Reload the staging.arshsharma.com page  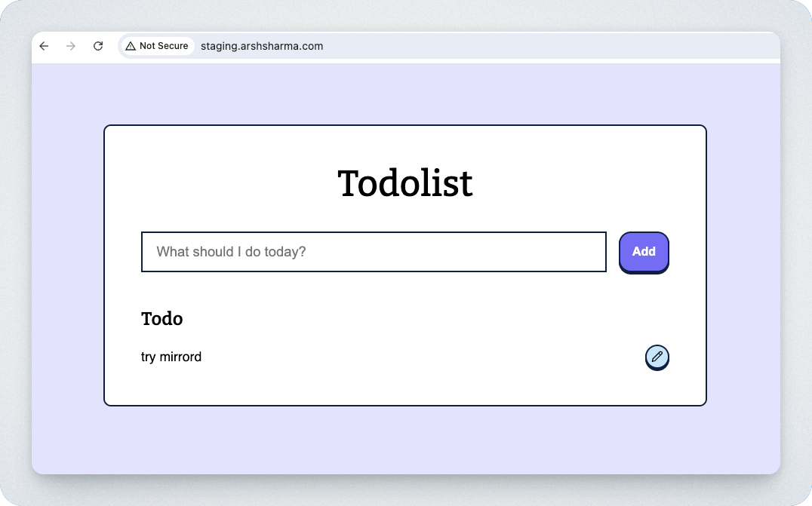pyautogui.click(x=98, y=46)
